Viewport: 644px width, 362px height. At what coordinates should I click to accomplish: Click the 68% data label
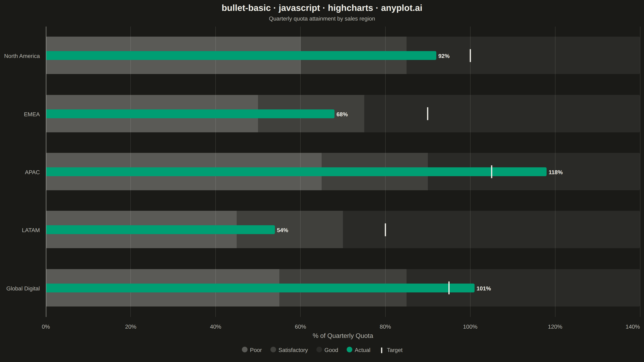pos(342,114)
